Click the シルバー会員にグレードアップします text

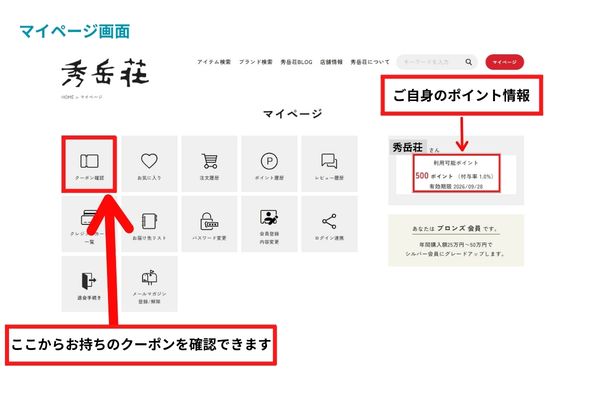pos(455,254)
